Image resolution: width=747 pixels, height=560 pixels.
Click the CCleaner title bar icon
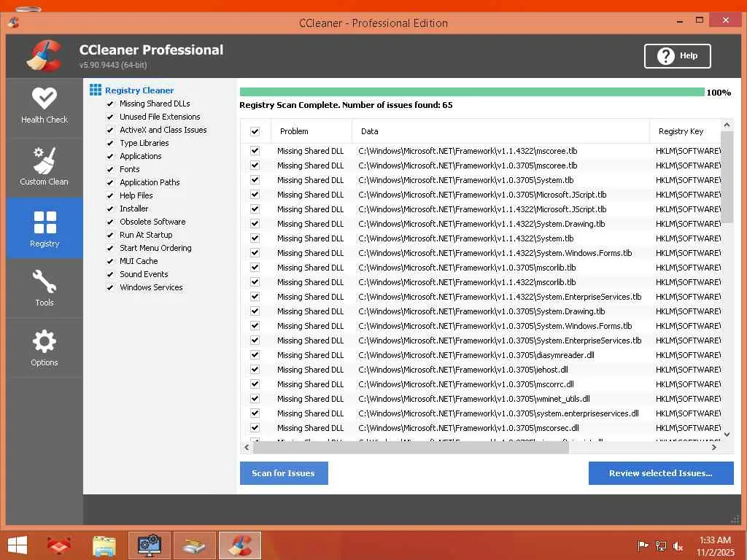pos(13,22)
